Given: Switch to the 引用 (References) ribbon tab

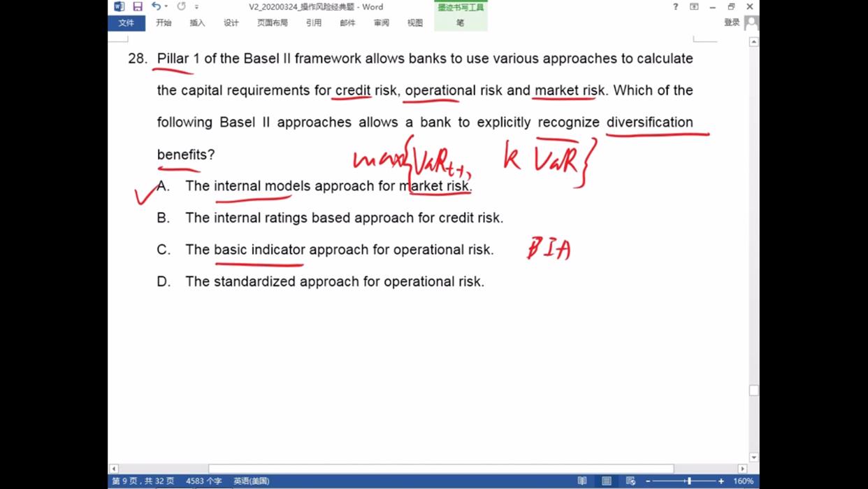Looking at the screenshot, I should point(314,23).
